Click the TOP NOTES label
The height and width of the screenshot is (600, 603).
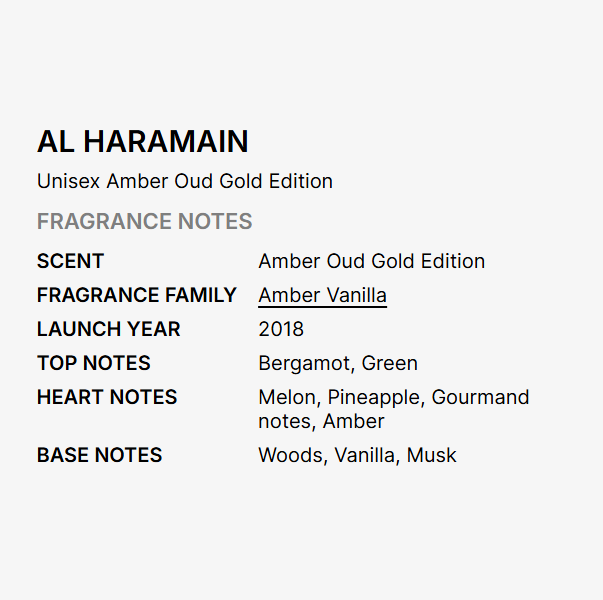[93, 363]
